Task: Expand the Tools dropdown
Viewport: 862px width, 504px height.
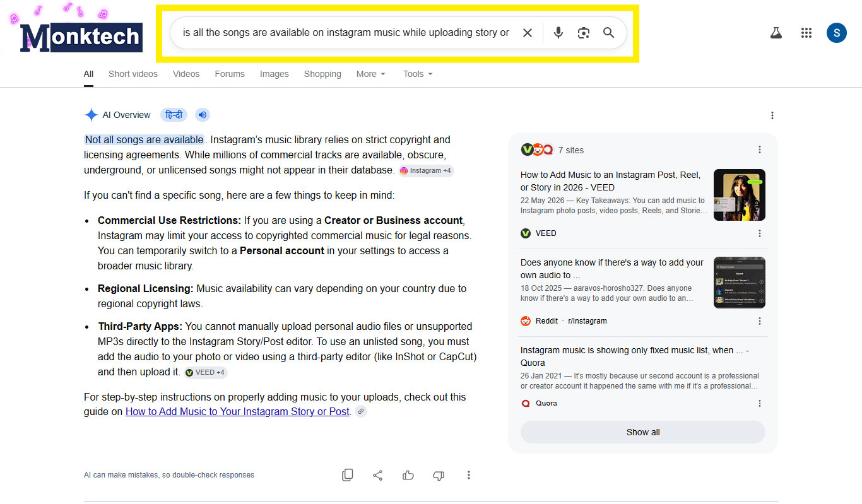Action: pos(418,74)
